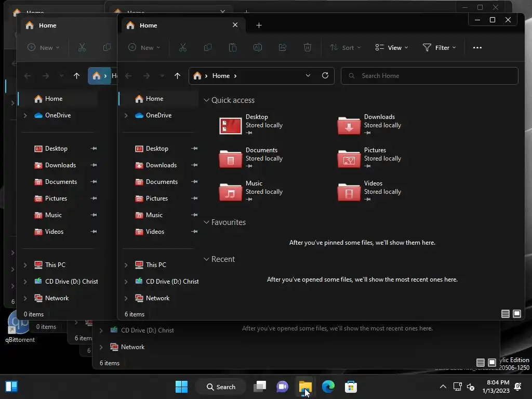
Task: Add a new tab in front window
Action: [259, 25]
